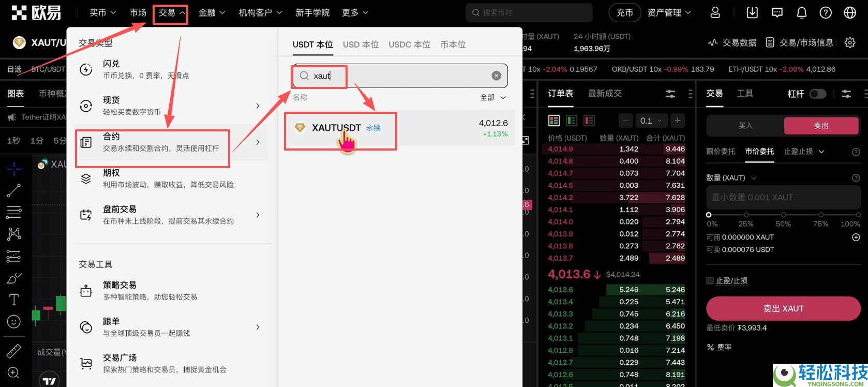Image resolution: width=868 pixels, height=387 pixels.
Task: Switch to the USDT 本位 tab
Action: [312, 44]
